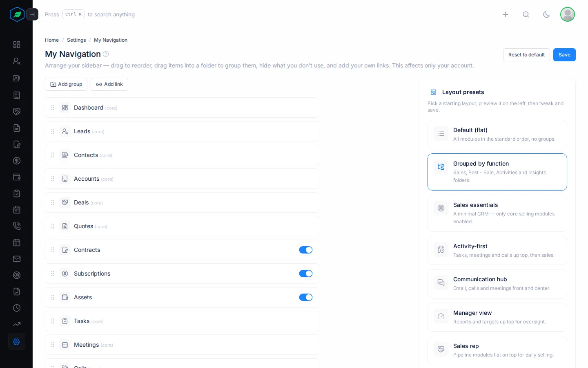The height and width of the screenshot is (368, 588).
Task: Open Accounts building icon in sidebar
Action: 17,95
